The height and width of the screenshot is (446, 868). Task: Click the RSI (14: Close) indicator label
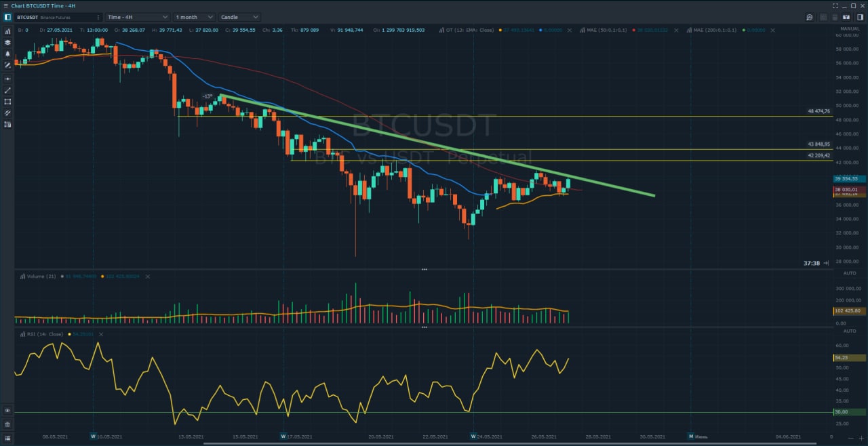(x=44, y=334)
